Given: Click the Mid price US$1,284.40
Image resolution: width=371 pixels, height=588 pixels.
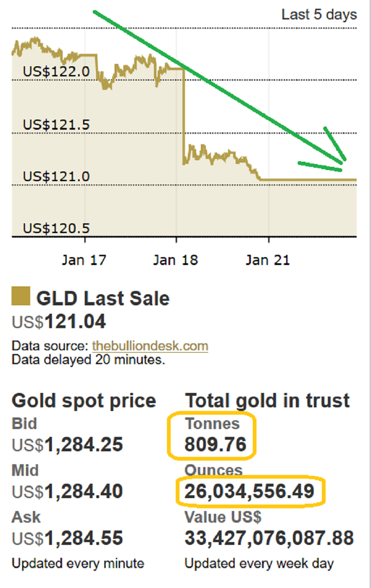Looking at the screenshot, I should pyautogui.click(x=67, y=492).
